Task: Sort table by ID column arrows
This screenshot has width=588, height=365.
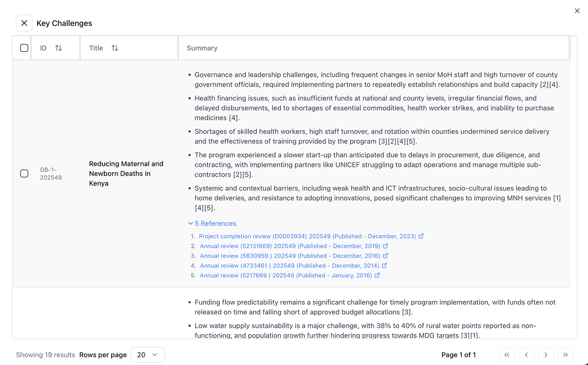Action: (58, 48)
